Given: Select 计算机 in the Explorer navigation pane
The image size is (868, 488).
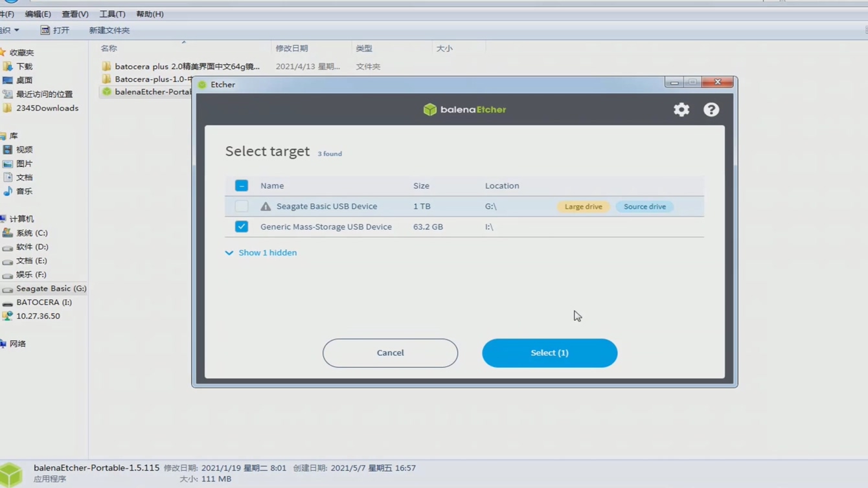Looking at the screenshot, I should [21, 219].
